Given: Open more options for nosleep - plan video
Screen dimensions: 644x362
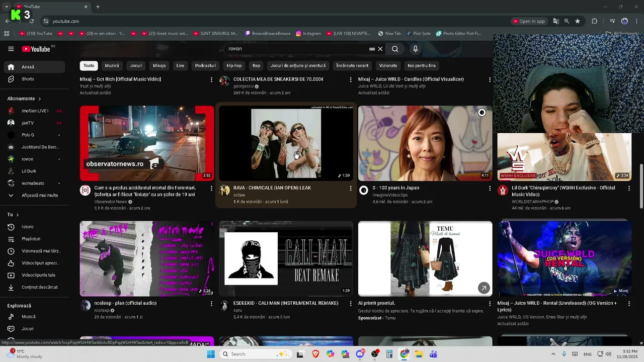Looking at the screenshot, I should coord(211,304).
